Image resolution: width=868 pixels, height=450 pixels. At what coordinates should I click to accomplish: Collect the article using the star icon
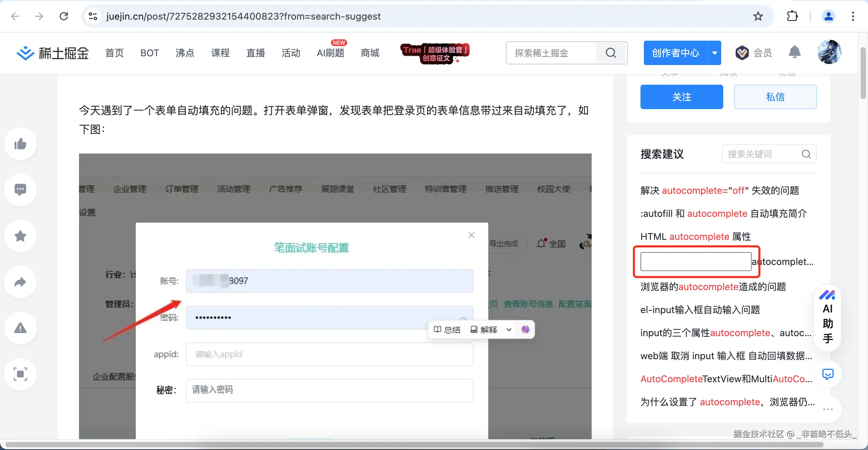(x=20, y=236)
